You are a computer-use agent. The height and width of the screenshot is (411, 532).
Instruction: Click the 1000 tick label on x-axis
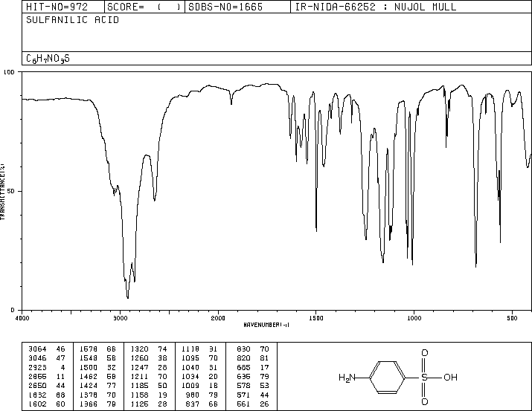(x=414, y=318)
